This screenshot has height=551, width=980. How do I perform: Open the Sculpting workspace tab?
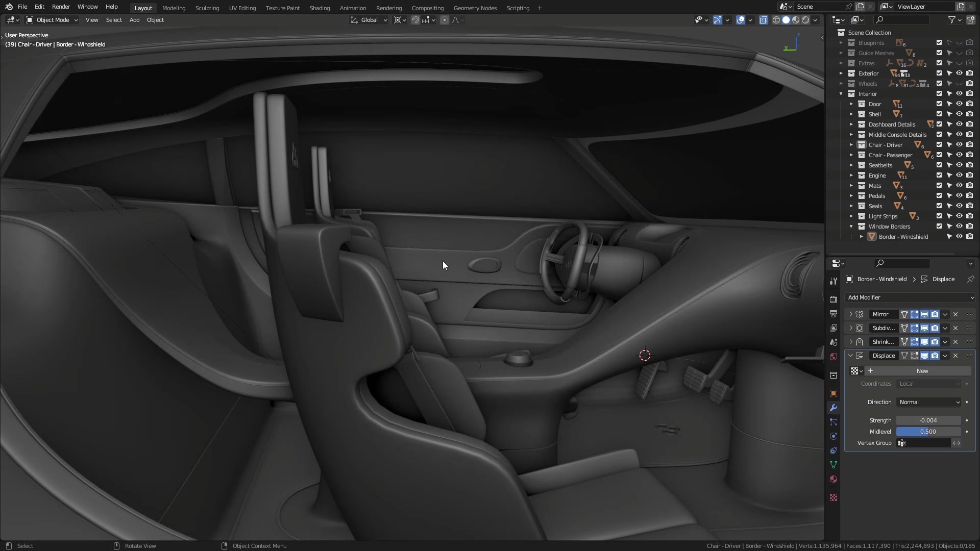pyautogui.click(x=207, y=8)
